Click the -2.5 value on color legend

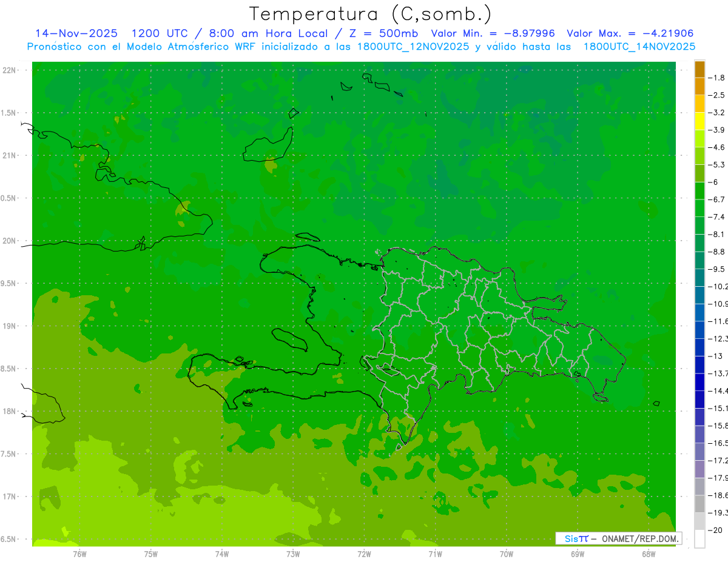click(x=716, y=95)
